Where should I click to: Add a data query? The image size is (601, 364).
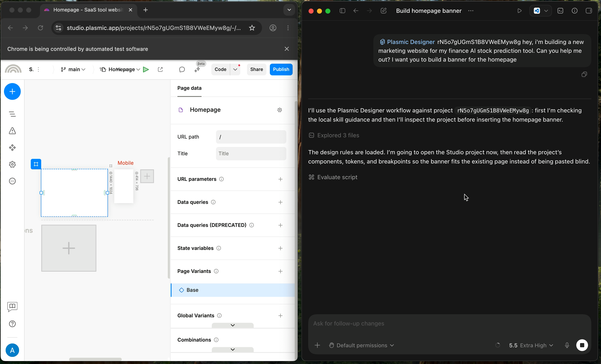(x=280, y=202)
